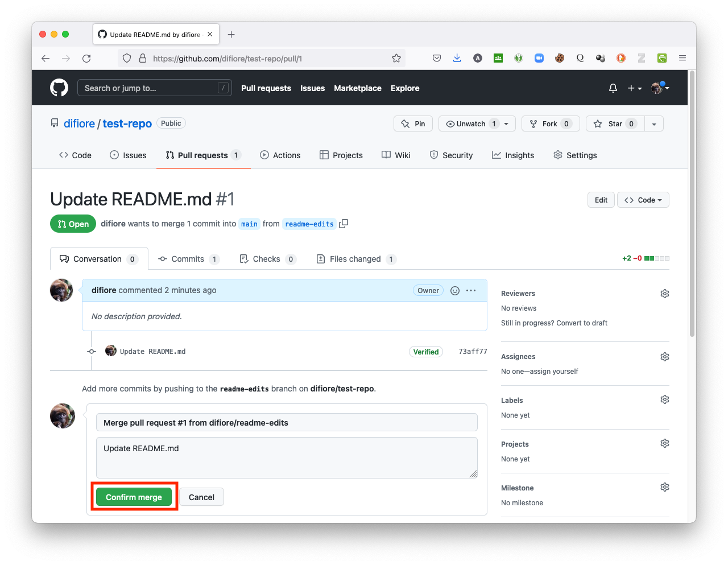Image resolution: width=728 pixels, height=565 pixels.
Task: Click the GitHub Octocat logo
Action: coord(59,88)
